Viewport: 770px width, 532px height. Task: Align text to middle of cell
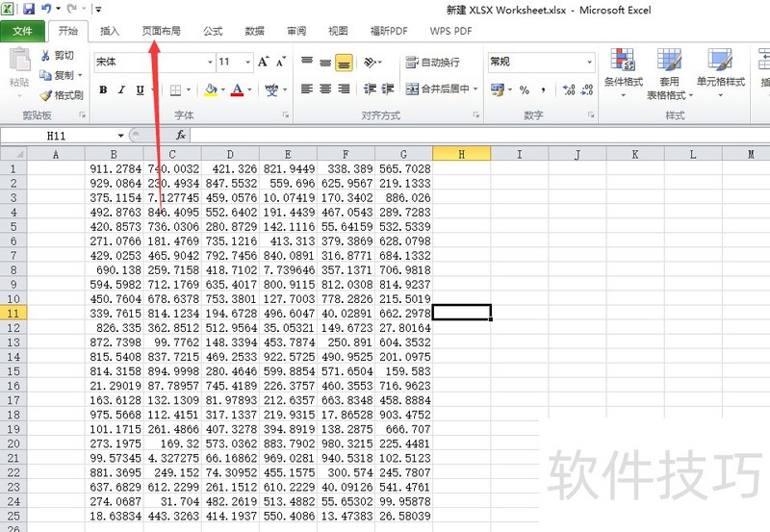(325, 62)
